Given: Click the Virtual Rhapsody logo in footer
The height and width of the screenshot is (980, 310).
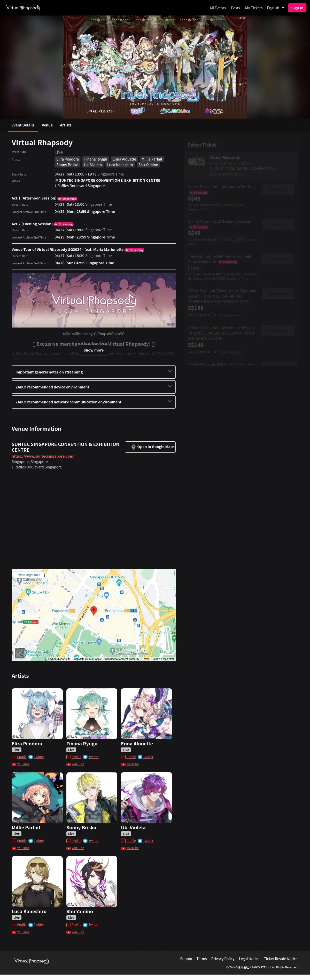Looking at the screenshot, I should [32, 961].
